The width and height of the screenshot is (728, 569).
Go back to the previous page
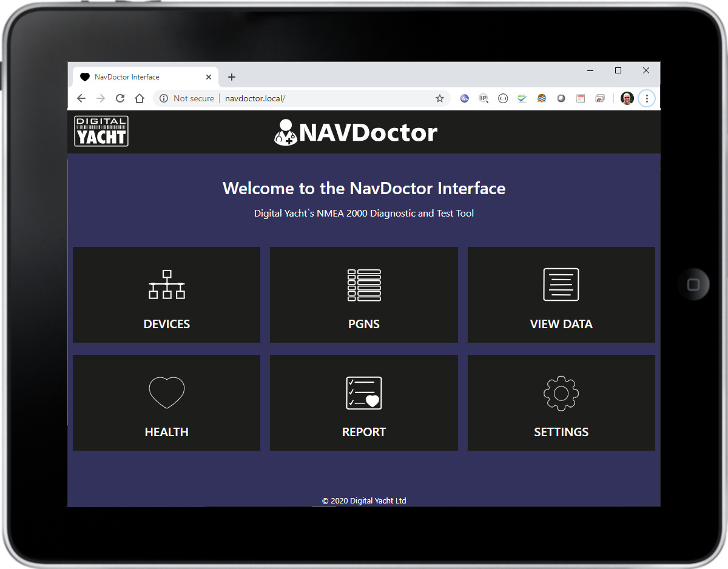click(x=81, y=98)
